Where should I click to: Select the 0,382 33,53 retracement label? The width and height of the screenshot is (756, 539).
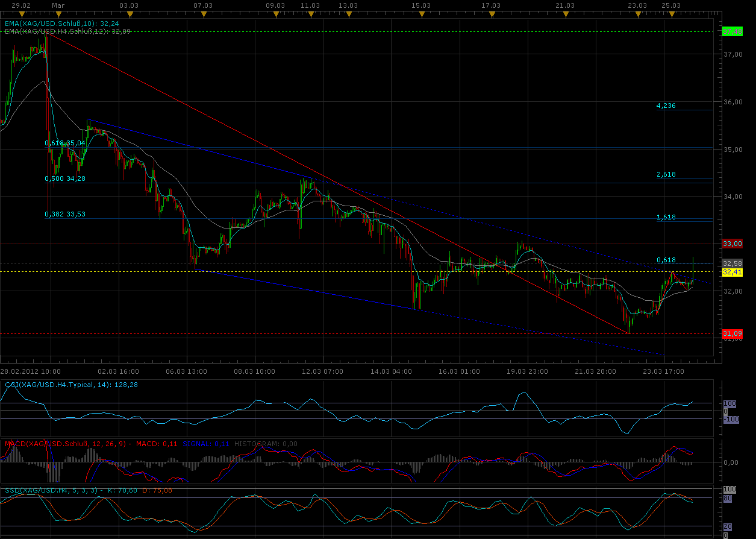click(x=65, y=213)
